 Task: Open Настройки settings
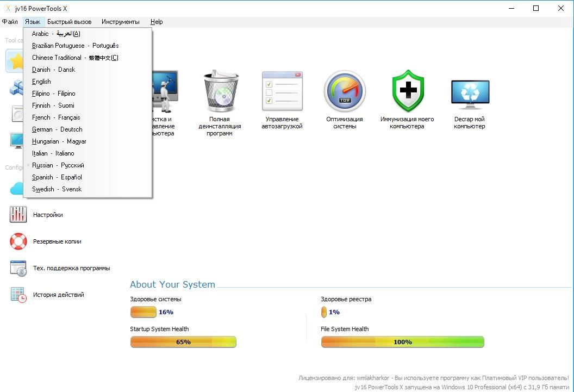point(48,215)
